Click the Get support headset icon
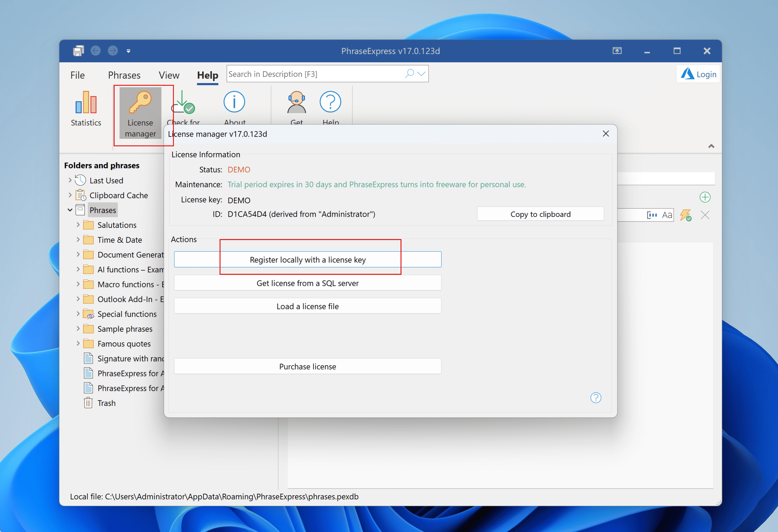 [x=296, y=102]
